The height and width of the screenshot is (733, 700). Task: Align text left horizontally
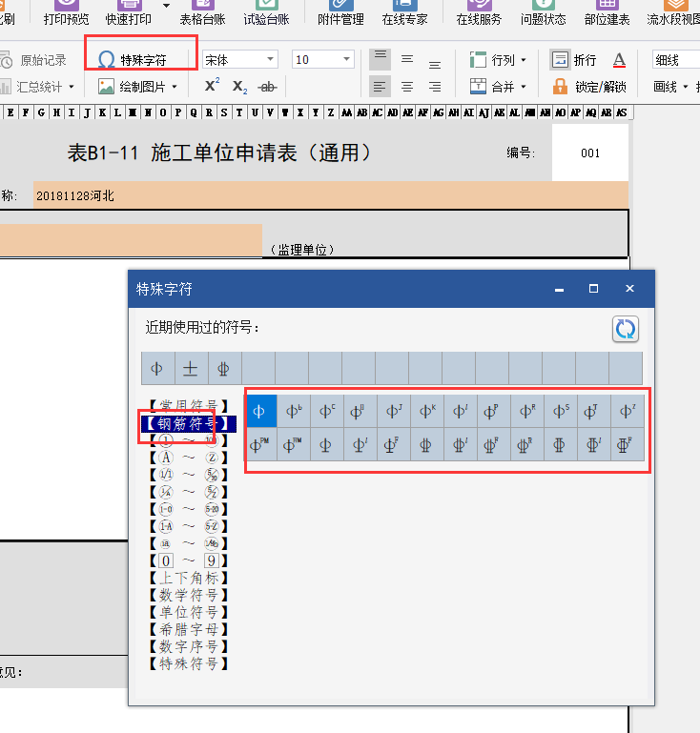381,87
